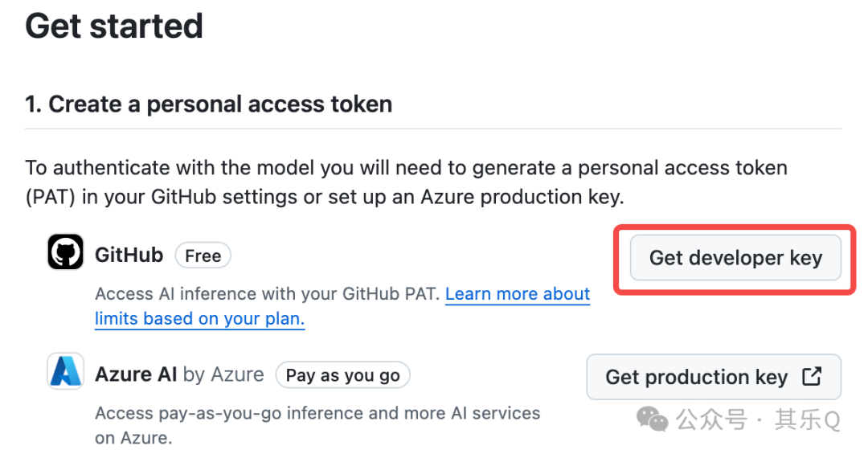Click the external link icon on Get production key

click(x=812, y=376)
